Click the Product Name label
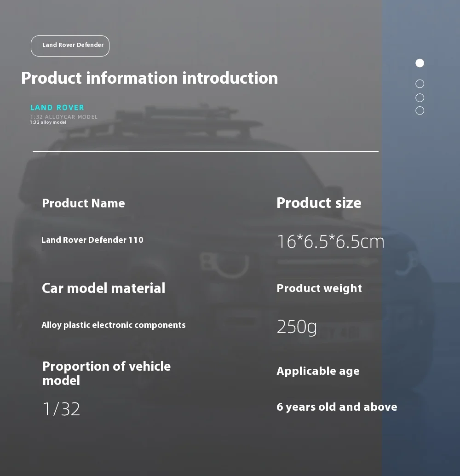Screen dimensions: 460x476 click(x=84, y=203)
